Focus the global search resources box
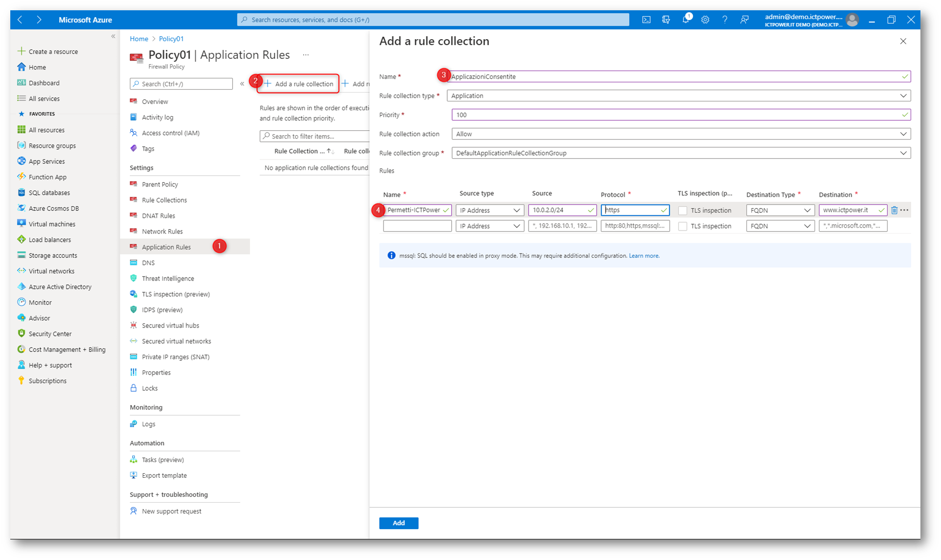This screenshot has height=560, width=941. (x=433, y=20)
